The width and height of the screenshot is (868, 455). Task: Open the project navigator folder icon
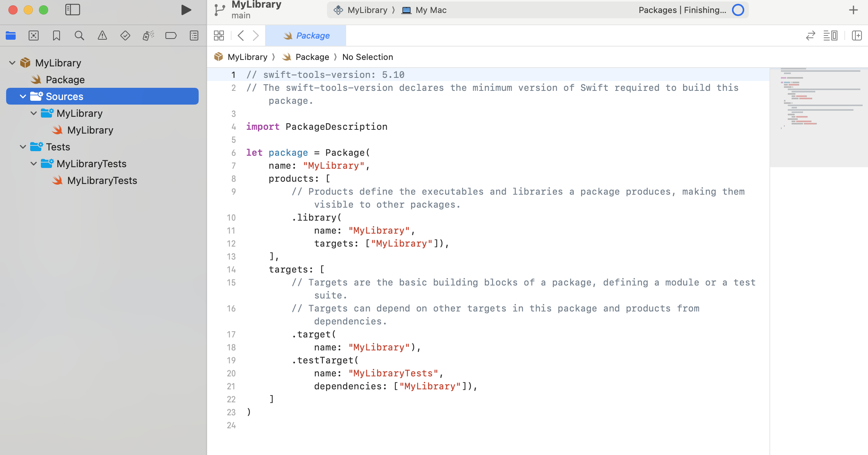click(11, 35)
